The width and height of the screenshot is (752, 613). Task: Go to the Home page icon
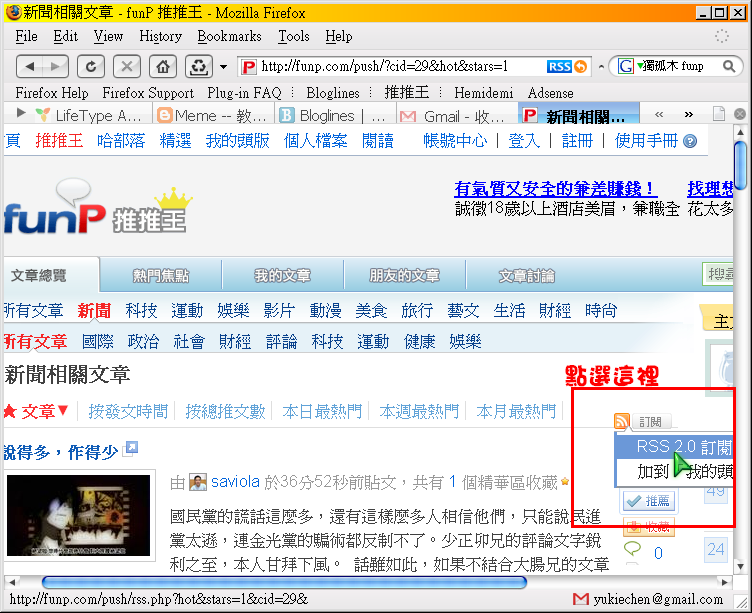163,66
